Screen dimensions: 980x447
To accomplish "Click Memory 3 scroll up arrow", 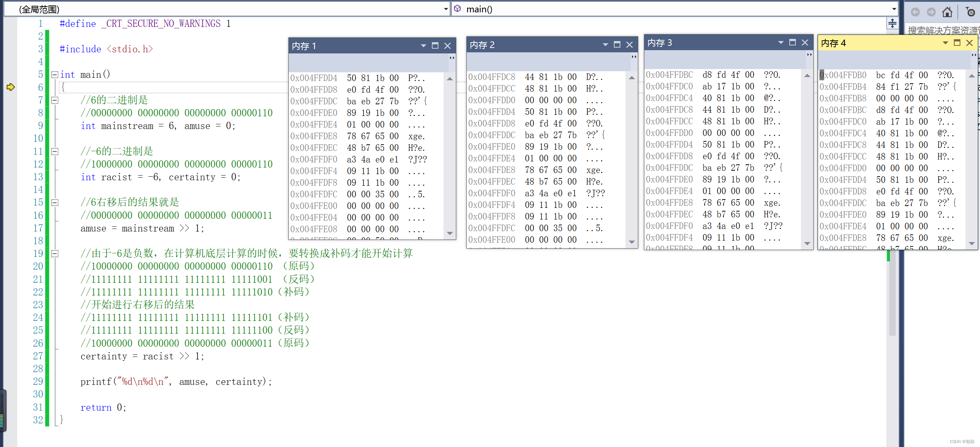I will (x=807, y=75).
